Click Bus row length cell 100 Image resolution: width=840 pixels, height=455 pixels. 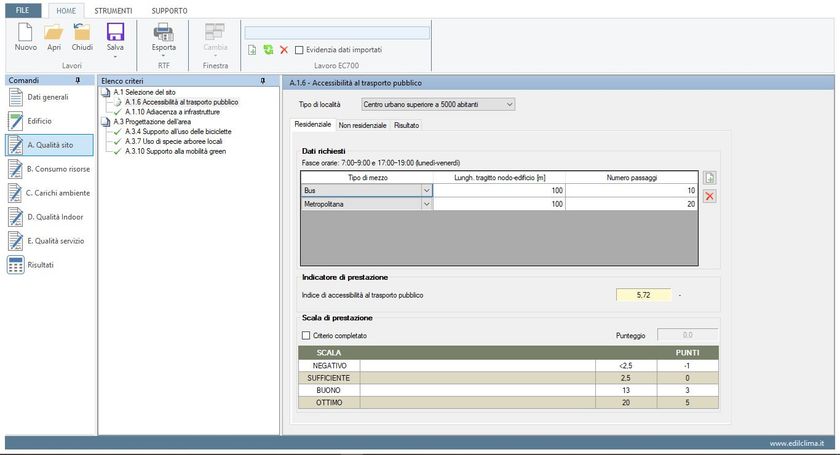tap(499, 190)
